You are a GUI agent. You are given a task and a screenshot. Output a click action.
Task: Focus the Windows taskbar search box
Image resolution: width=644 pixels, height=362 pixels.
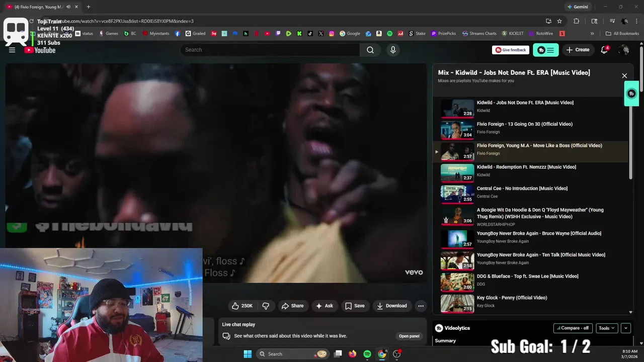[x=293, y=354]
